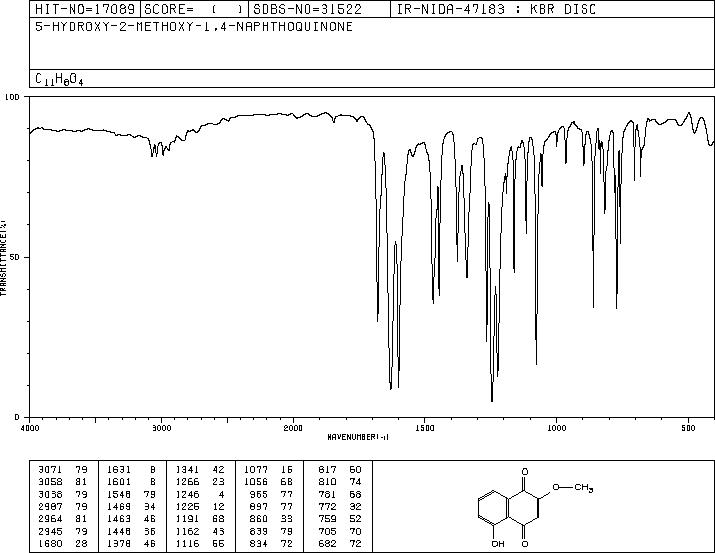Click the 1000 tick on wavenumber axis
The image size is (715, 553).
pyautogui.click(x=556, y=427)
